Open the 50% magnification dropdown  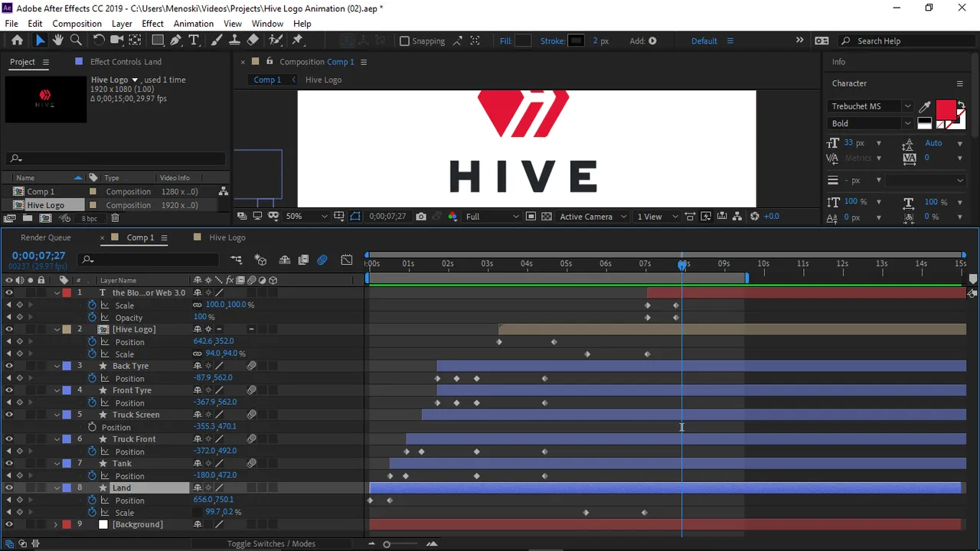(x=306, y=217)
